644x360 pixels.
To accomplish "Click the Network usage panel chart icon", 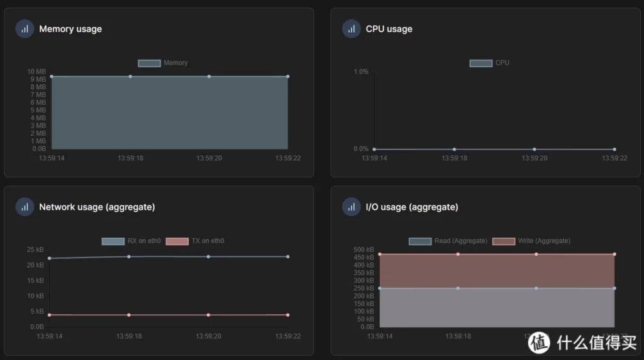I will click(25, 207).
